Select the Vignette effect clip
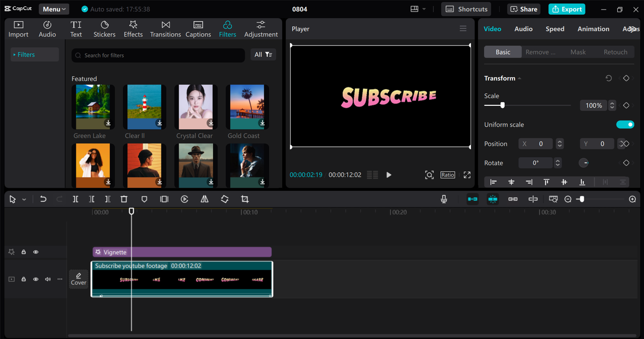Viewport: 644px width, 339px height. (182, 252)
